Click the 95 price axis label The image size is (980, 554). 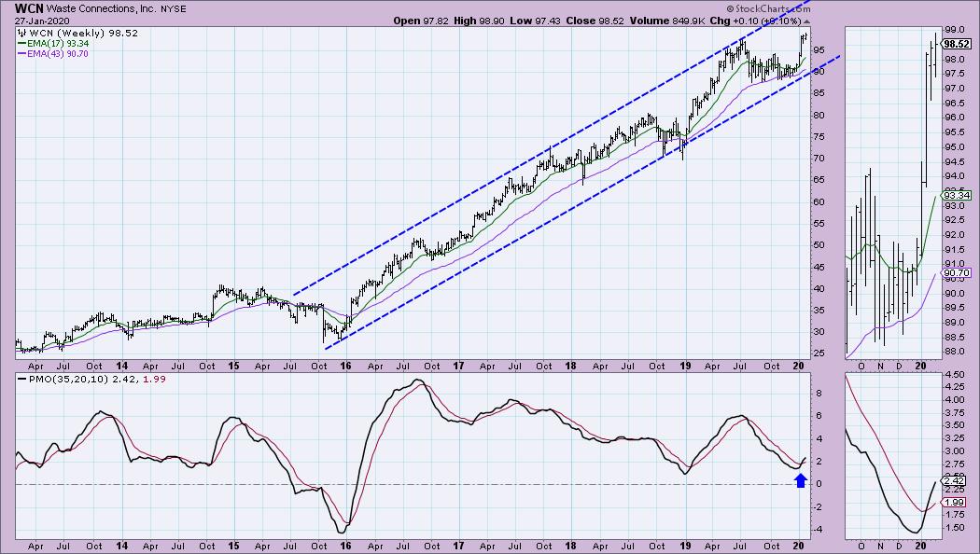[818, 50]
